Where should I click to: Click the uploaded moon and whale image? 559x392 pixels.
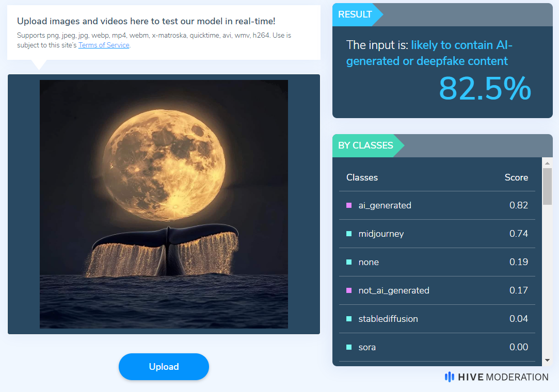click(164, 204)
